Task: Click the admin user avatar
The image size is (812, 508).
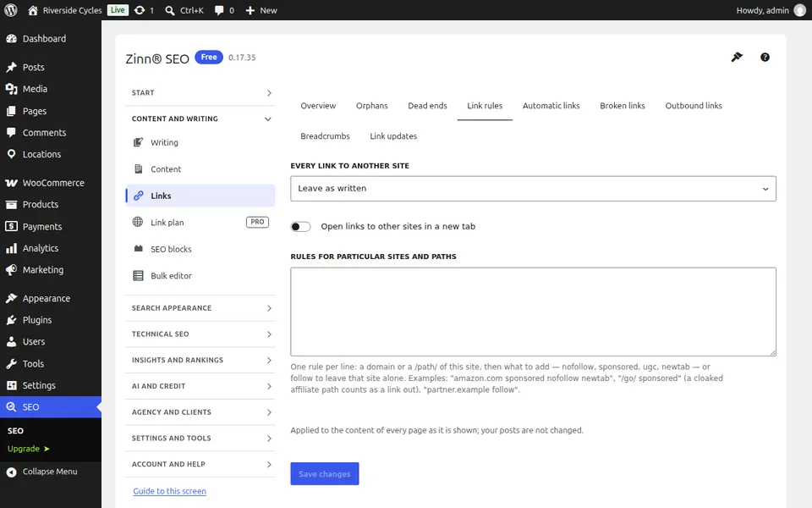Action: (x=799, y=10)
